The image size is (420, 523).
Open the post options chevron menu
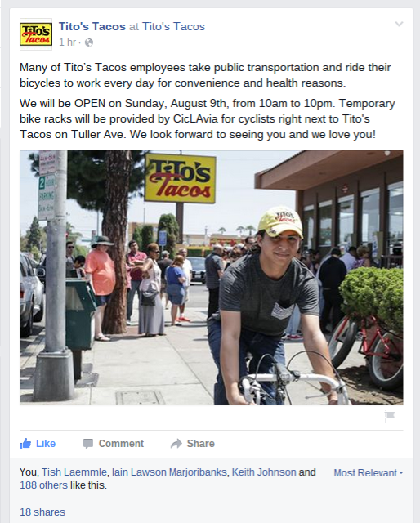point(399,24)
